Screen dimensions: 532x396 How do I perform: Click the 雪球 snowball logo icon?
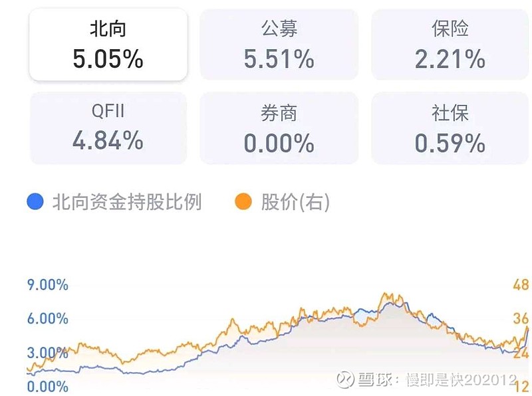344,379
